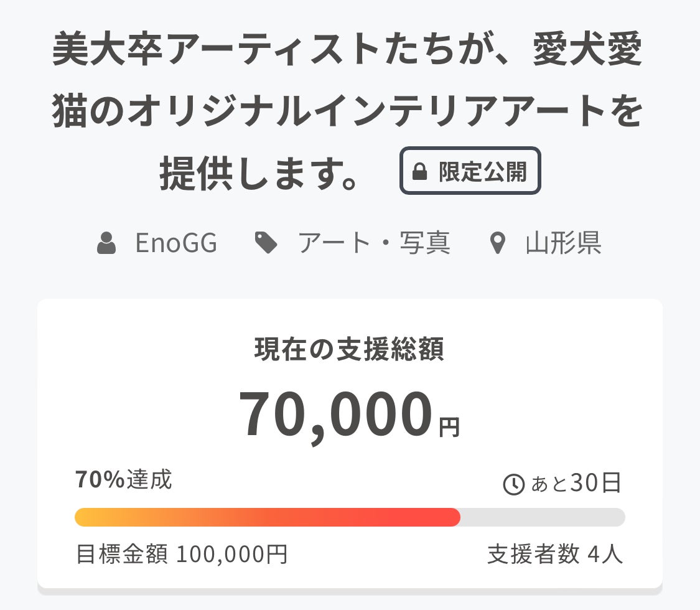Click the person icon beside EnoGG
This screenshot has height=610, width=700.
point(107,243)
